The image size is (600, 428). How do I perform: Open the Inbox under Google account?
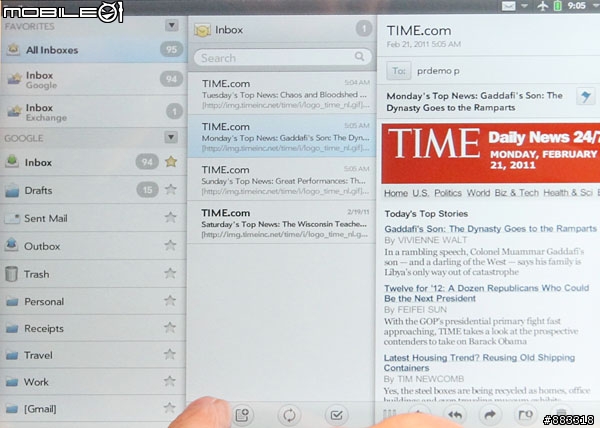(x=93, y=162)
